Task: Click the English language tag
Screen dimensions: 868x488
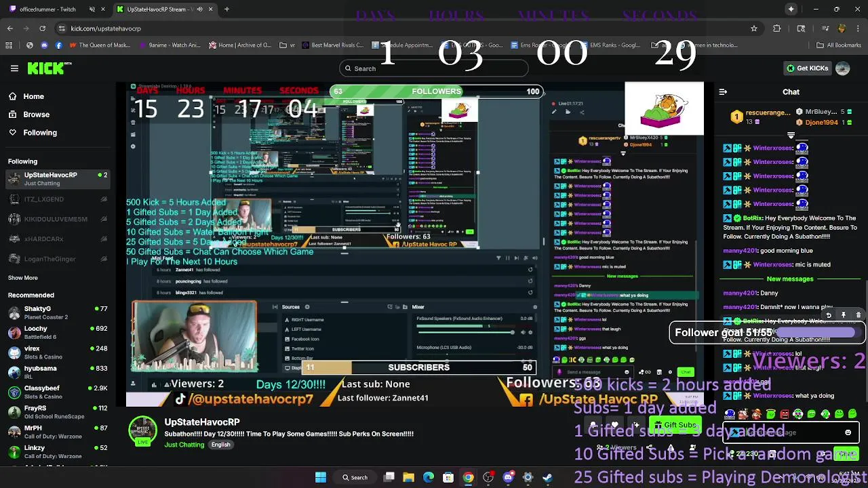Action: (220, 445)
